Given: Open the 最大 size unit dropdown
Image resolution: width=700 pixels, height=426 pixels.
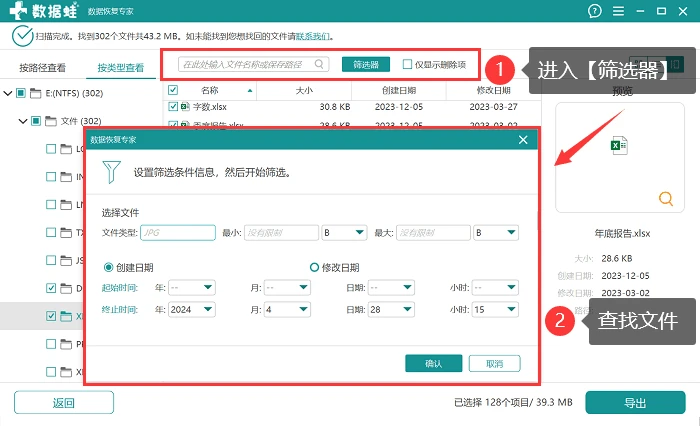Looking at the screenshot, I should 496,233.
